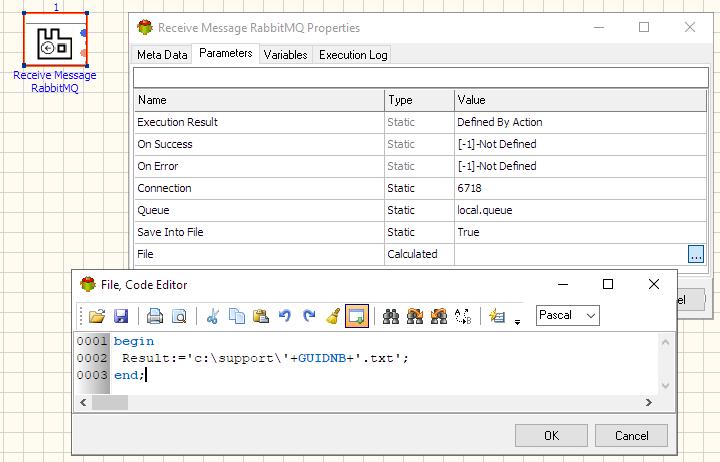Click the 'end;' keyword on line 0003
The width and height of the screenshot is (720, 462).
[x=129, y=375]
